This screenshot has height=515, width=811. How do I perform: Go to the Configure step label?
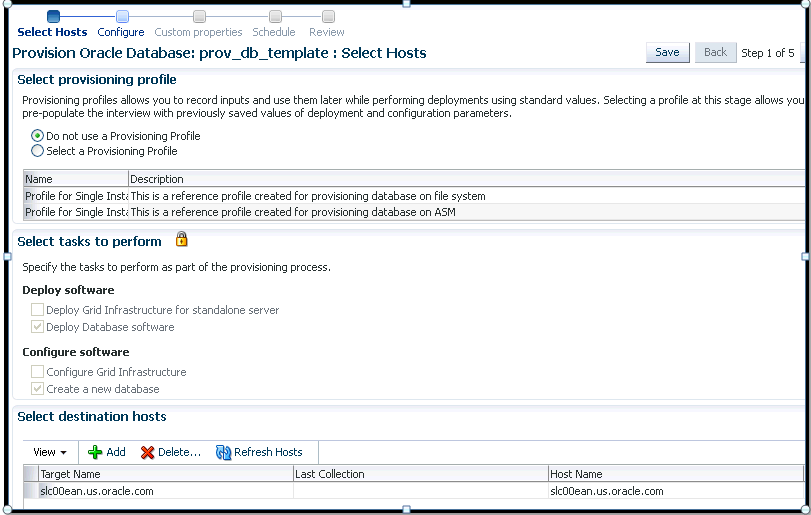point(121,32)
